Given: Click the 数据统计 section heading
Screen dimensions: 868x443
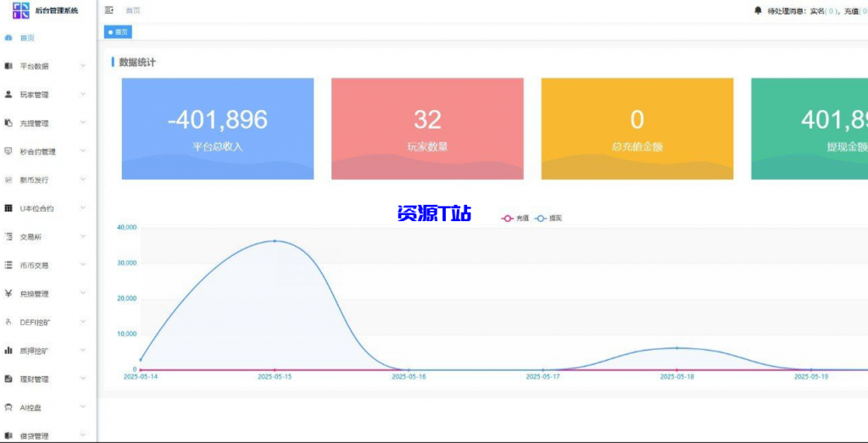Looking at the screenshot, I should click(137, 63).
